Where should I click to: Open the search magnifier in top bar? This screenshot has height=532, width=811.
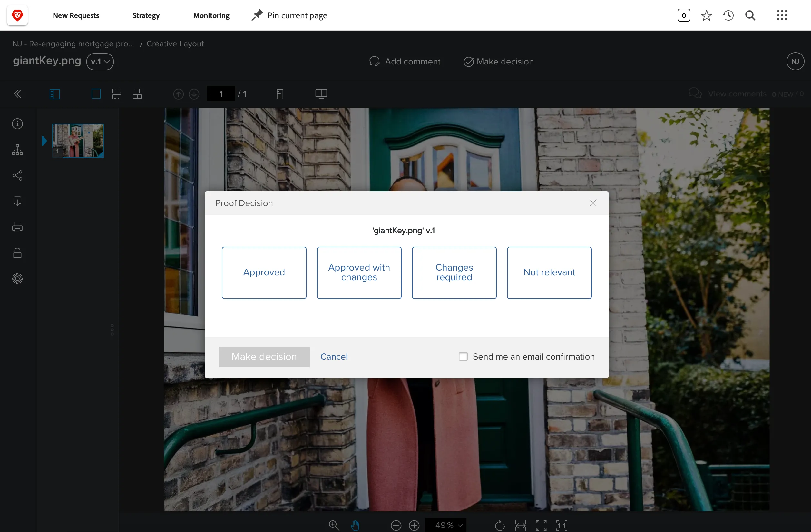point(750,15)
